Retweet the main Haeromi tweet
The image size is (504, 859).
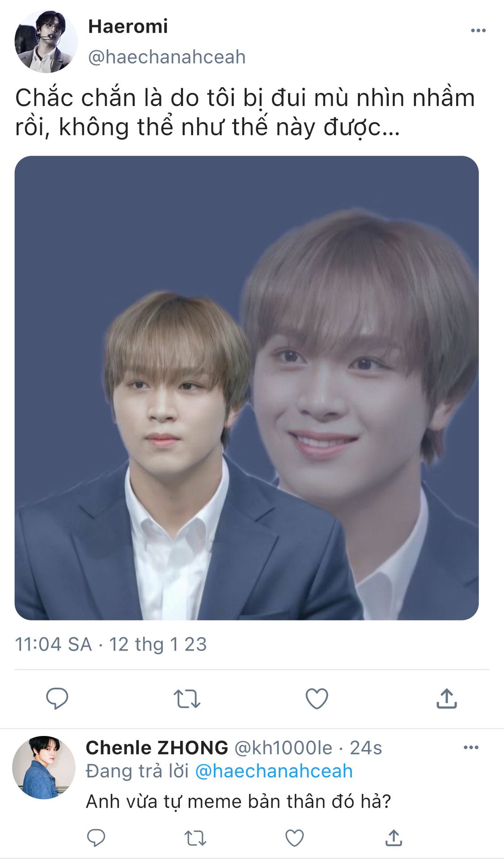(x=186, y=698)
